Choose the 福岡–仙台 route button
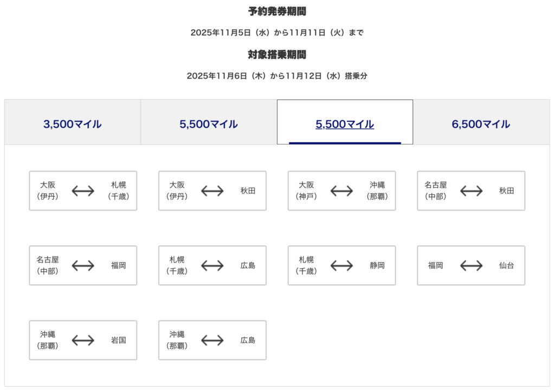The width and height of the screenshot is (555, 392). [x=471, y=266]
